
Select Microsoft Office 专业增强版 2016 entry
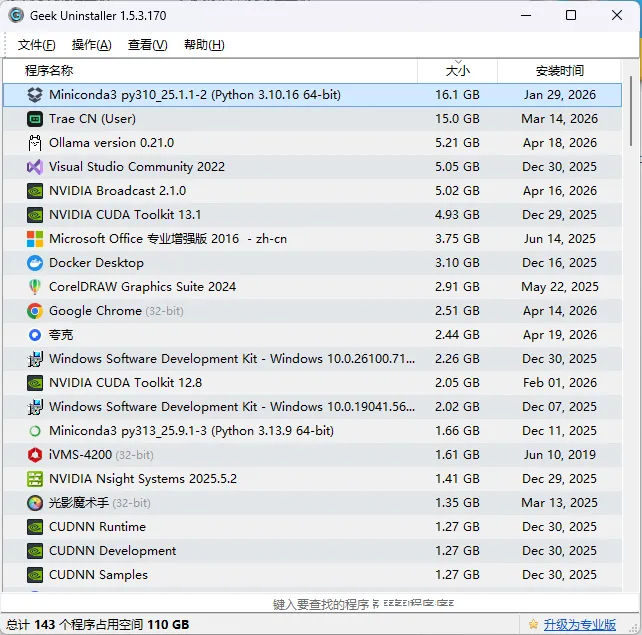[168, 239]
